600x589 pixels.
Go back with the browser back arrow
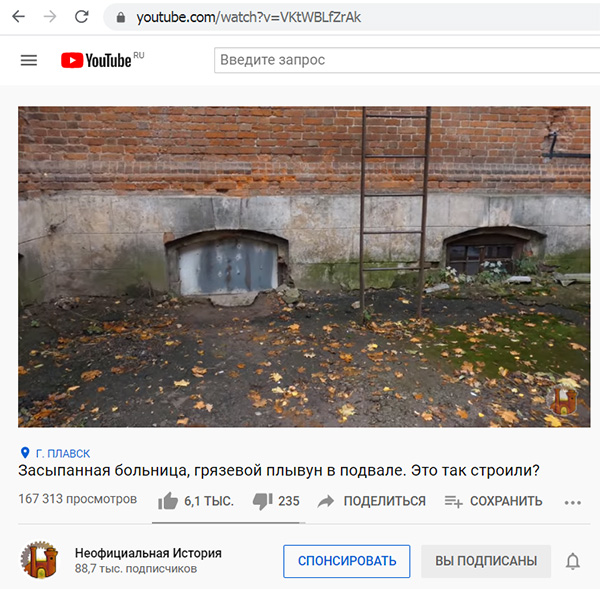pos(18,17)
